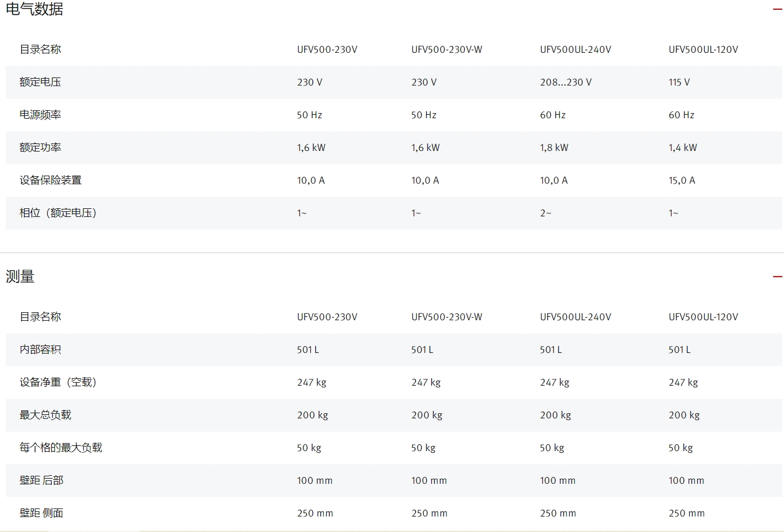Select UFV500UL-120V column header in 电气数据 table

(703, 49)
